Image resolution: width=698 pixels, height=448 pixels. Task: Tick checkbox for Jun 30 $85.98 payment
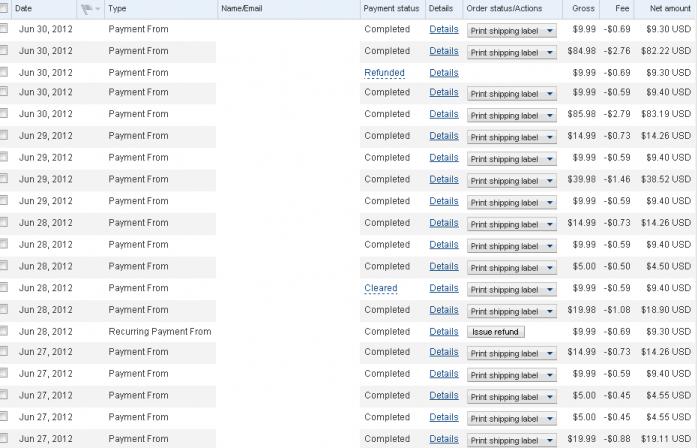pos(4,113)
